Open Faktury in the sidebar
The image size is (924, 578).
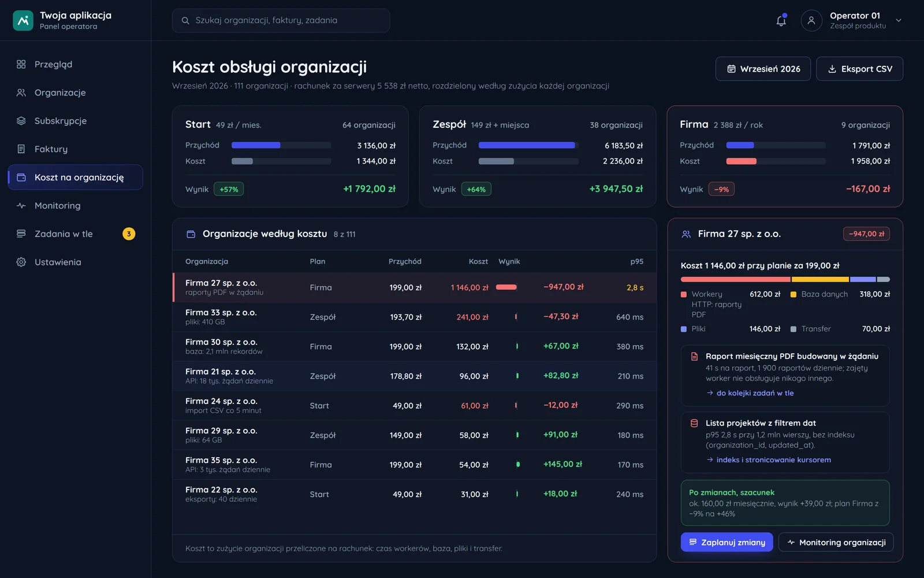75,149
